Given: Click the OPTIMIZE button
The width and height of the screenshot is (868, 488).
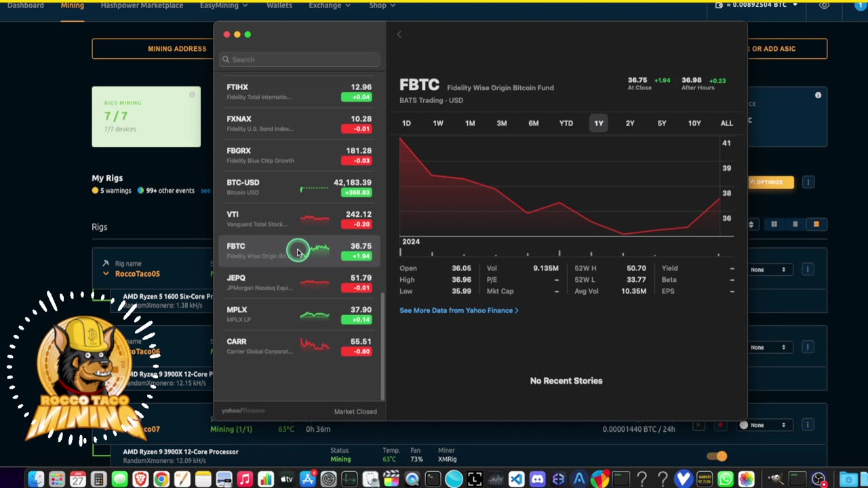Looking at the screenshot, I should point(770,182).
